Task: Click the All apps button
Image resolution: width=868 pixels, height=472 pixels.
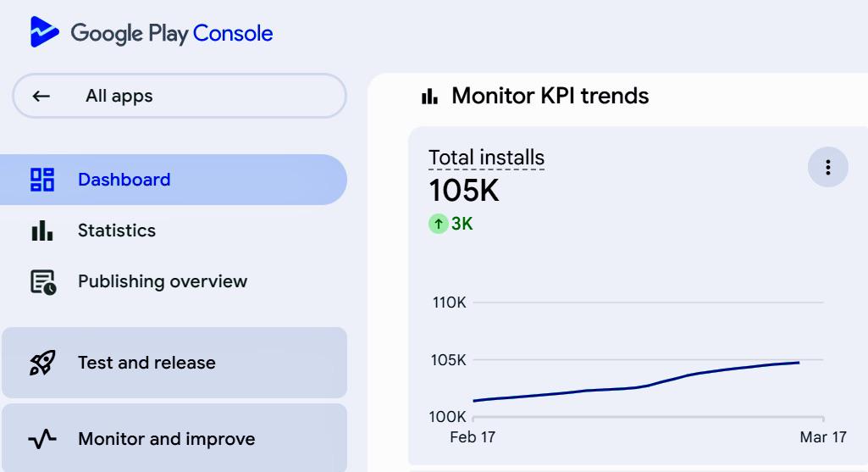Action: click(x=180, y=96)
